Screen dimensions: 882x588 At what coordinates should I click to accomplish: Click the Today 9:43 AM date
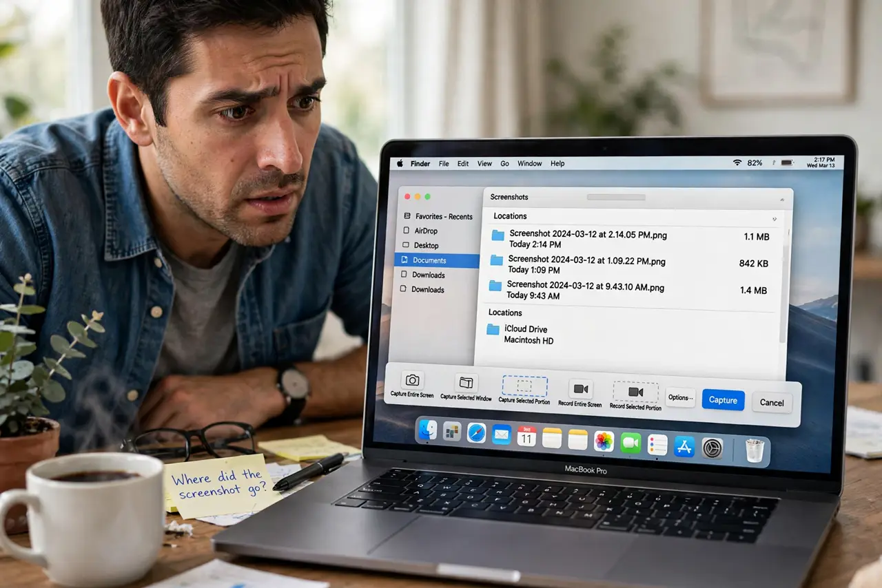533,295
